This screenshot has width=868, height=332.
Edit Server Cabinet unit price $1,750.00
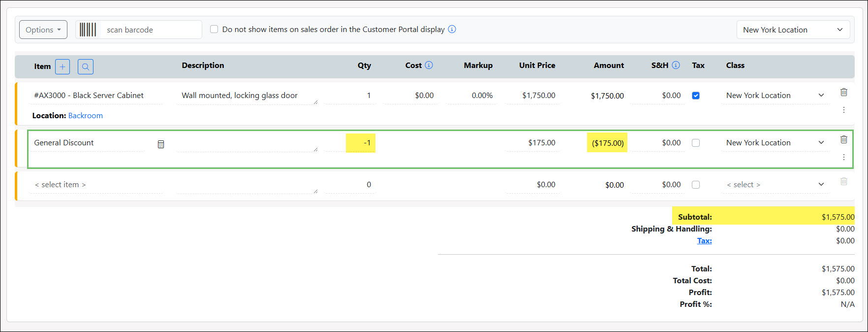pos(533,96)
